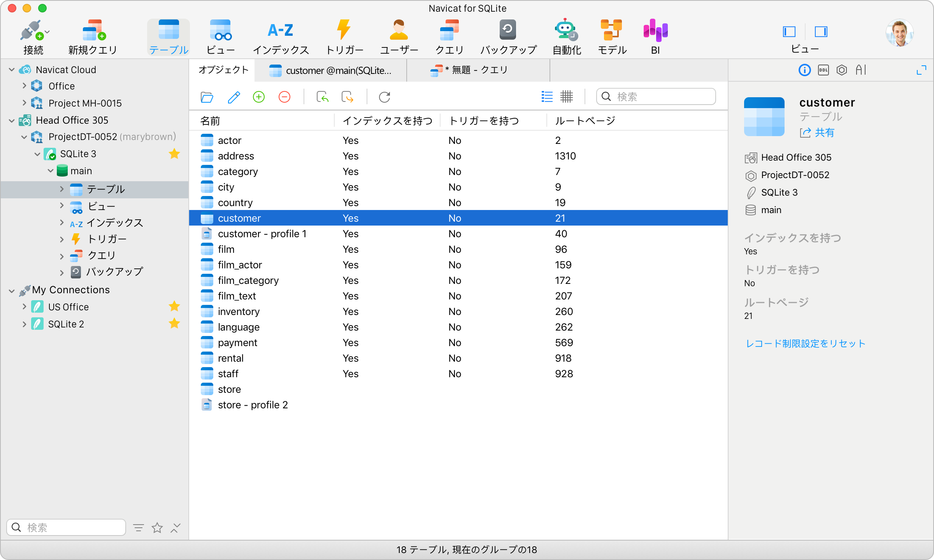
Task: Open the ユーザー user section
Action: click(x=399, y=37)
